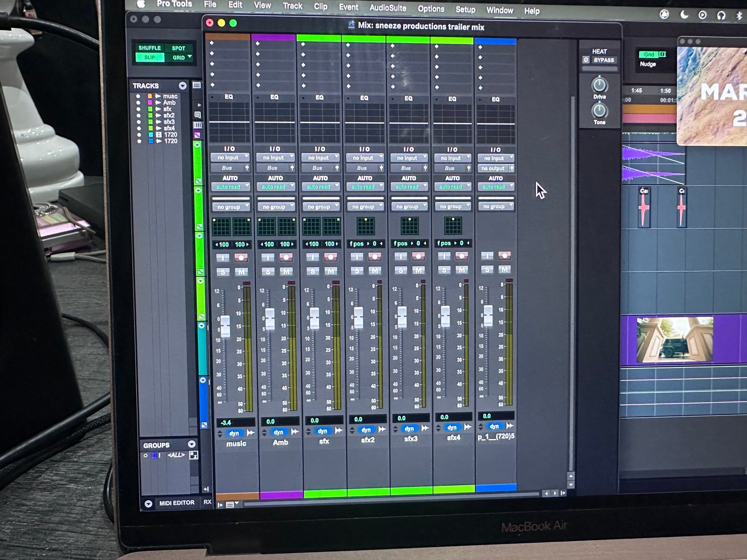Click the MIDI EDITOR tab button
Screen dimensions: 747x560
click(177, 503)
